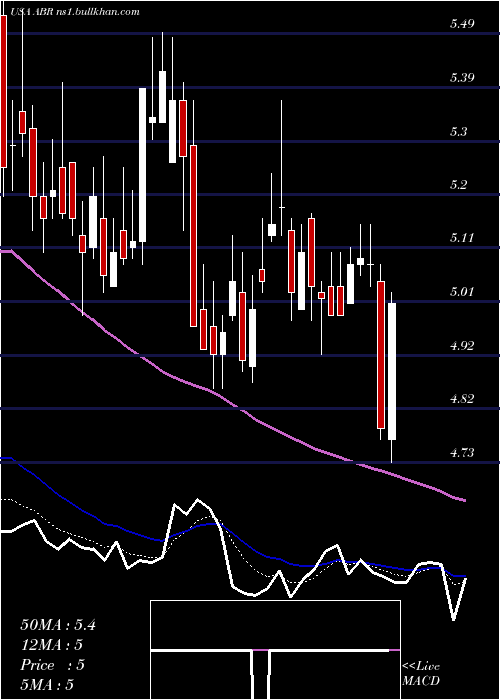Viewport: 500px width, 700px height.
Task: Click the 5.2 price axis label
Action: (458, 184)
